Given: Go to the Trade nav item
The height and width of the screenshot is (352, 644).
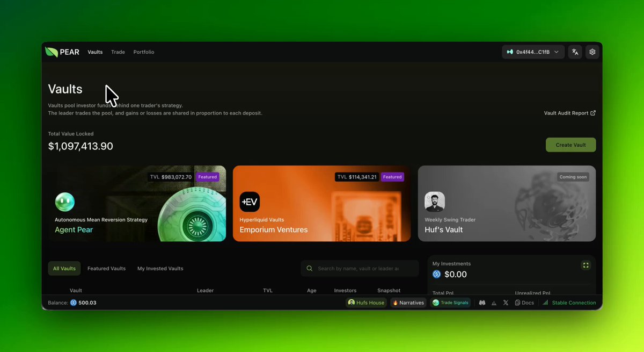Looking at the screenshot, I should point(118,52).
